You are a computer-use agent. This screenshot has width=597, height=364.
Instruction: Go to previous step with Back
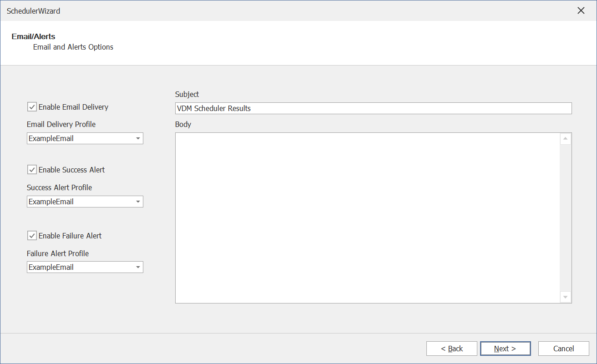[x=452, y=349]
